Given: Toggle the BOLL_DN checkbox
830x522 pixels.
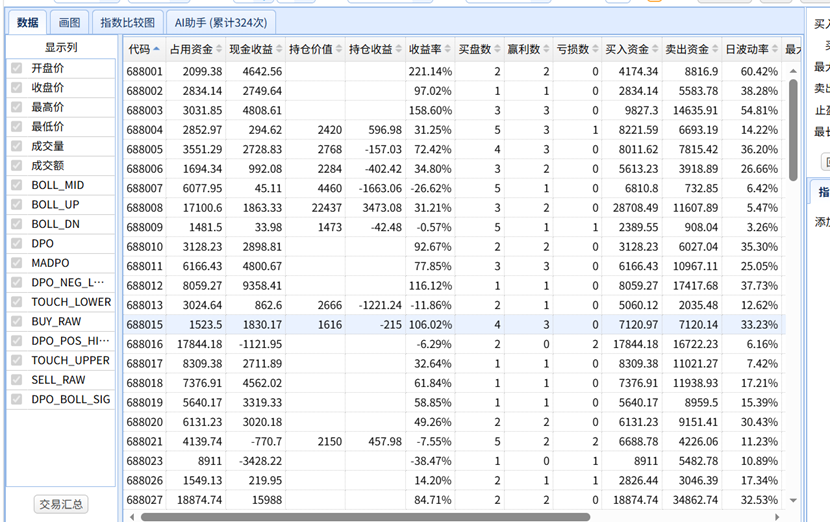Looking at the screenshot, I should point(17,224).
